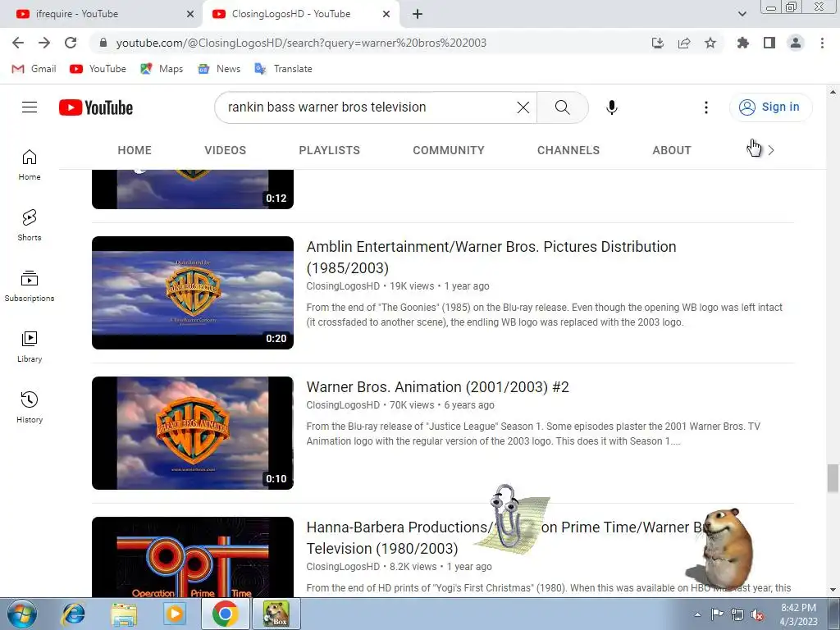Switch to channel PLAYLISTS tab

coord(330,151)
